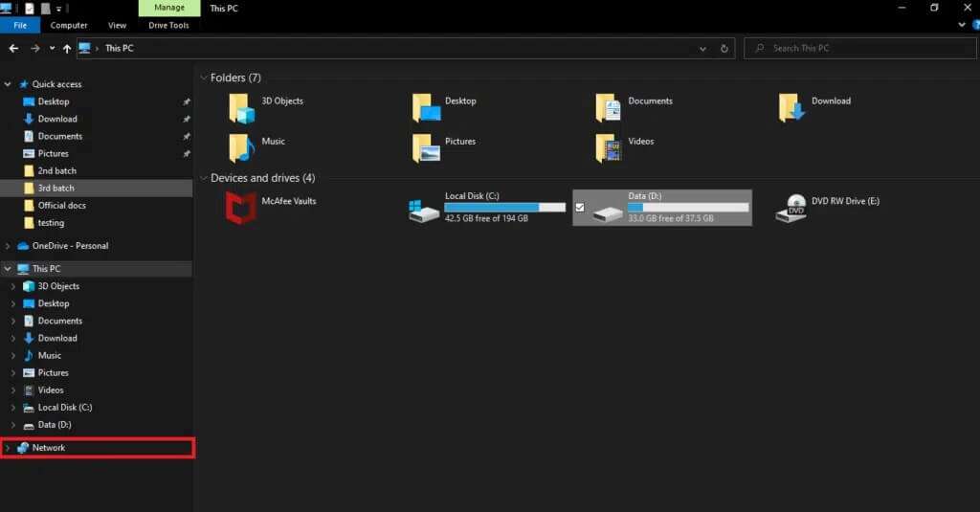Image resolution: width=980 pixels, height=512 pixels.
Task: Select Data (D:) in navigation pane
Action: click(54, 425)
